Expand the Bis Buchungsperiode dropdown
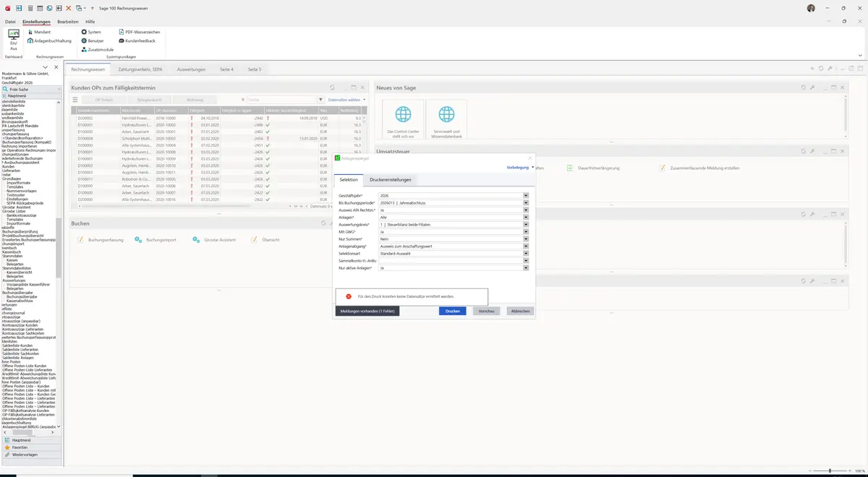This screenshot has width=868, height=477. pyautogui.click(x=526, y=203)
